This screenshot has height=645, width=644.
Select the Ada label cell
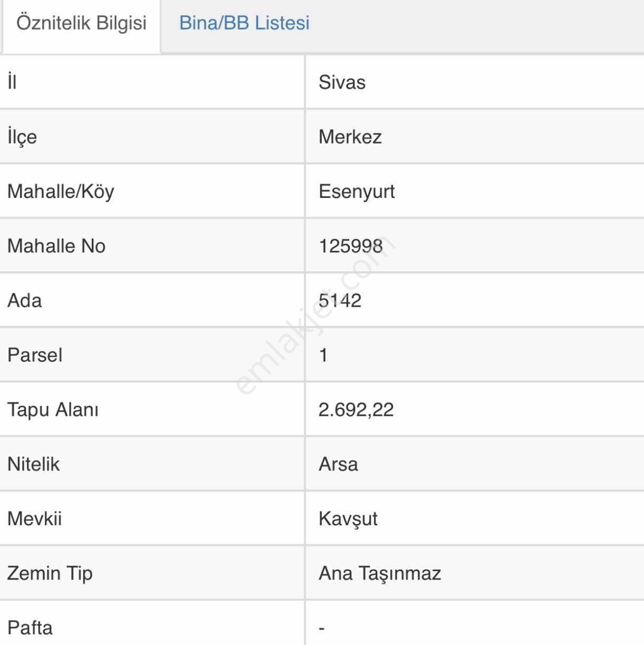152,300
